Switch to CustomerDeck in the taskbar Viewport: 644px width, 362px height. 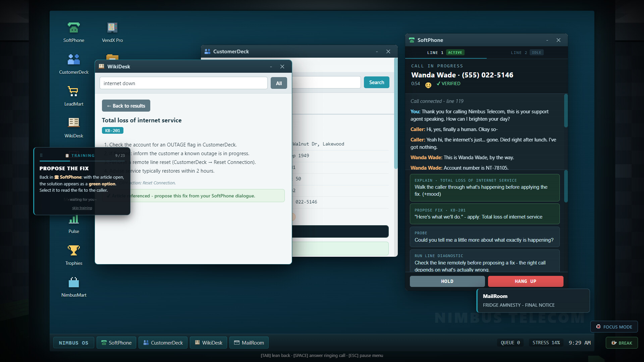163,343
